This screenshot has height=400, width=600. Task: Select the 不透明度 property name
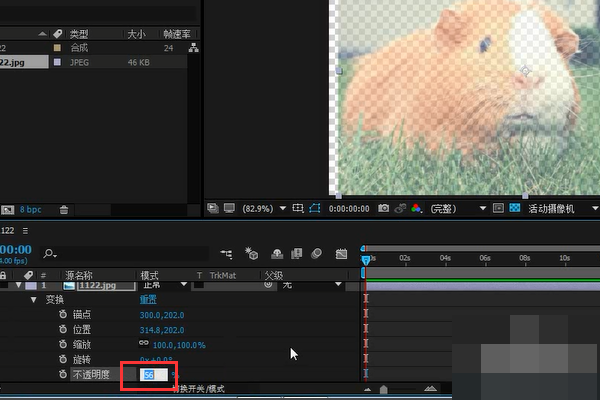(x=91, y=374)
